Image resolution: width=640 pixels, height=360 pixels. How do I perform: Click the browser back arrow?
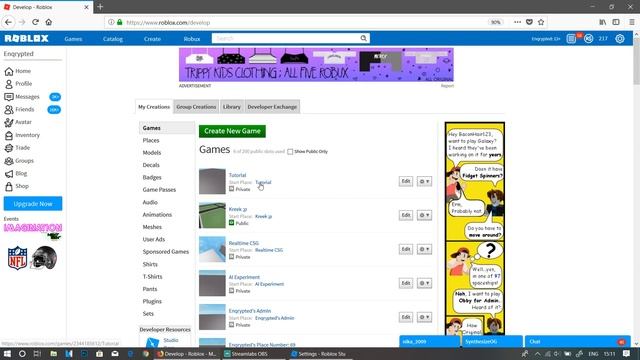(x=9, y=22)
